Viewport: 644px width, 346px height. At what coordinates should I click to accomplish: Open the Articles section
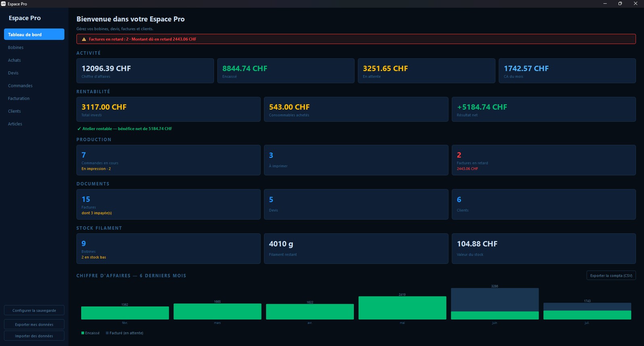tap(34, 124)
